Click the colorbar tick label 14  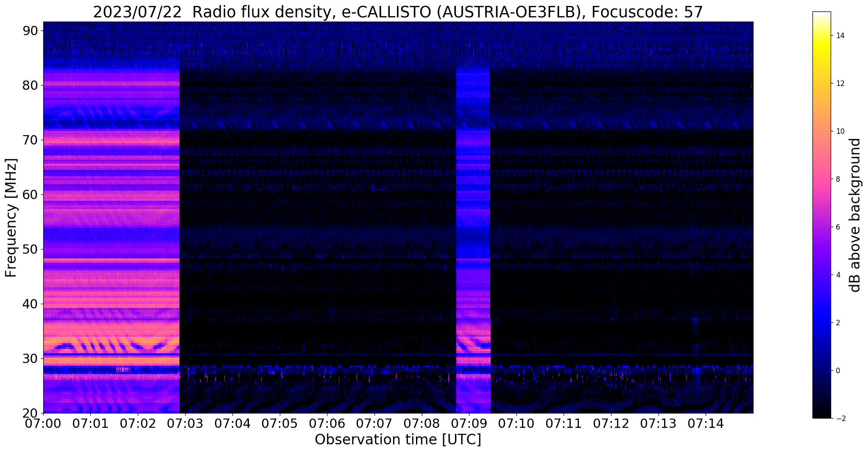pyautogui.click(x=840, y=36)
